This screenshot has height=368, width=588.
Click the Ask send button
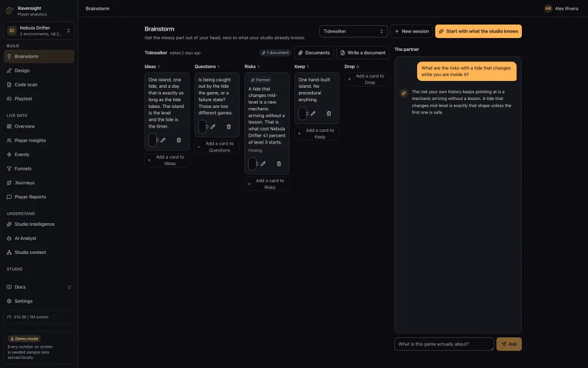(509, 344)
